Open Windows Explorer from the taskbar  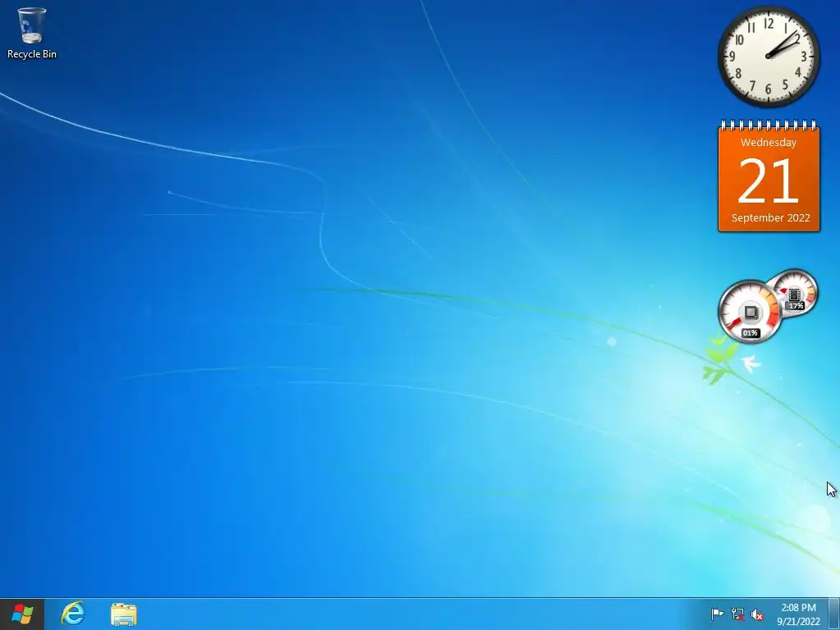[124, 614]
